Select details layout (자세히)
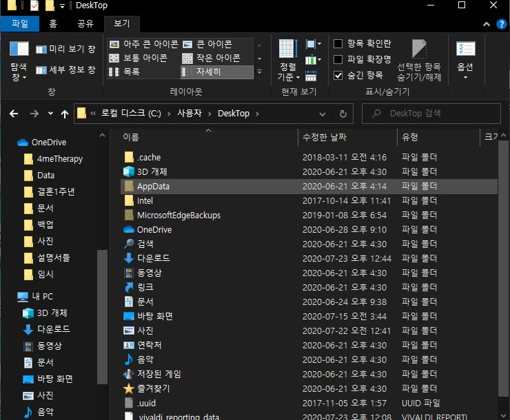 (216, 72)
